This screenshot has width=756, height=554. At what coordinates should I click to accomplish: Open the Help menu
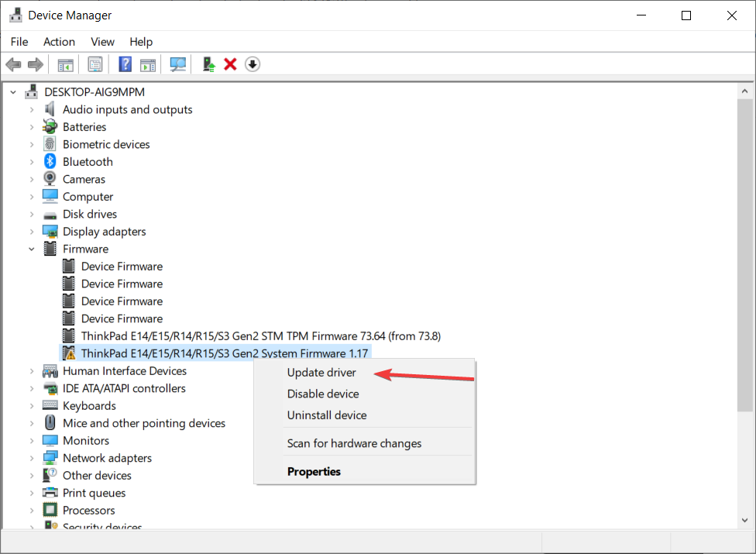pos(141,42)
